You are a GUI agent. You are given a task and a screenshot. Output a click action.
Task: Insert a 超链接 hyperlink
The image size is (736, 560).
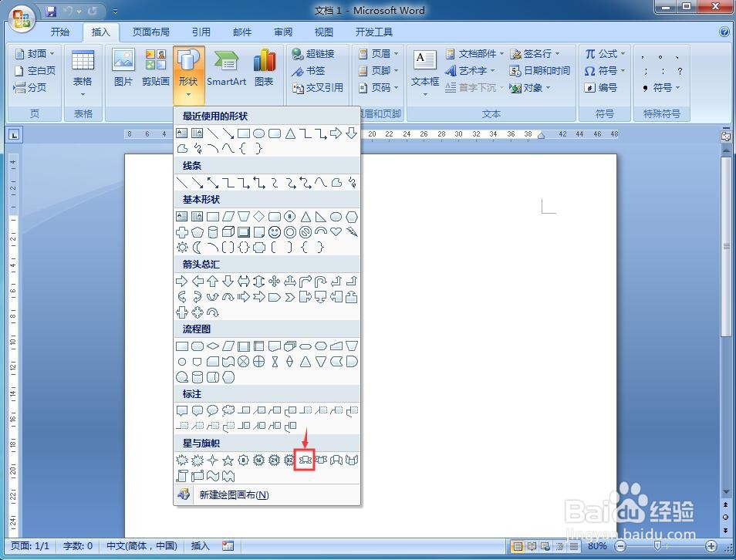(313, 53)
